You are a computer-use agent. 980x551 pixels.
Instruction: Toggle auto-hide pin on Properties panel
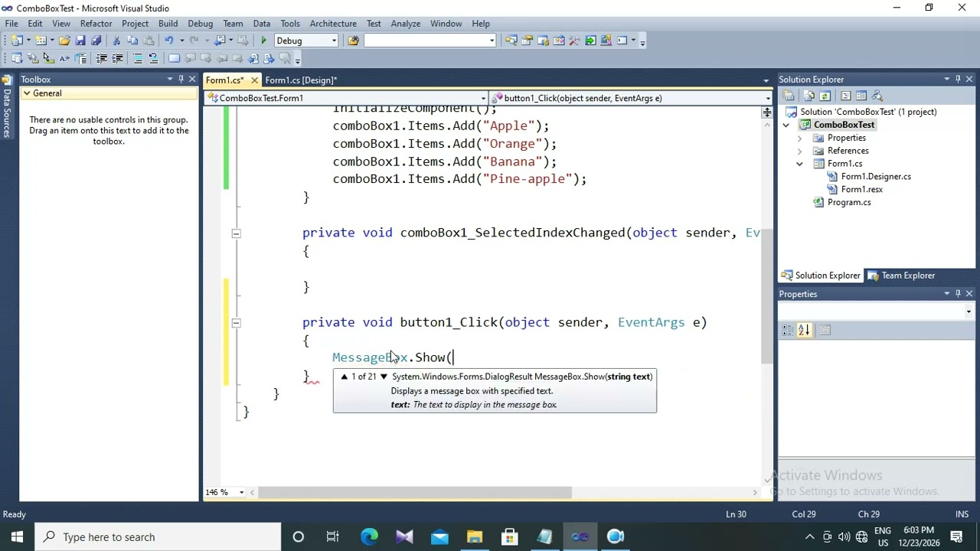(957, 293)
